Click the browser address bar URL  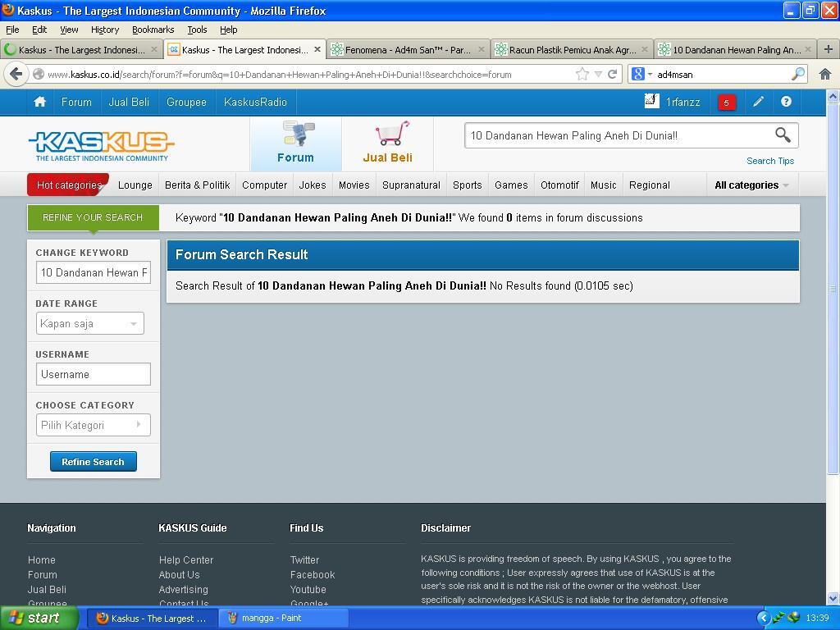tap(280, 75)
